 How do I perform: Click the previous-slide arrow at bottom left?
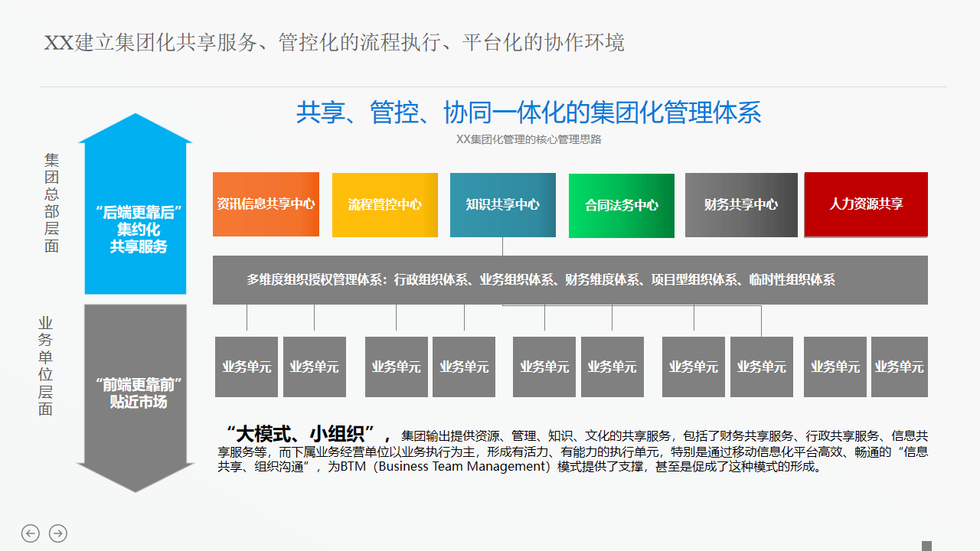[x=31, y=533]
